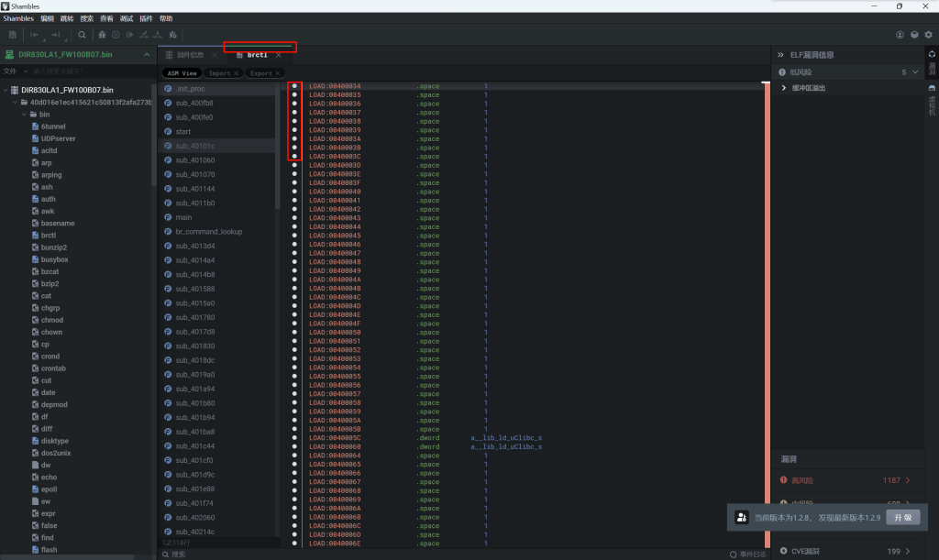The height and width of the screenshot is (560, 939).
Task: Collapse the 低风险 low risk section
Action: tap(914, 71)
